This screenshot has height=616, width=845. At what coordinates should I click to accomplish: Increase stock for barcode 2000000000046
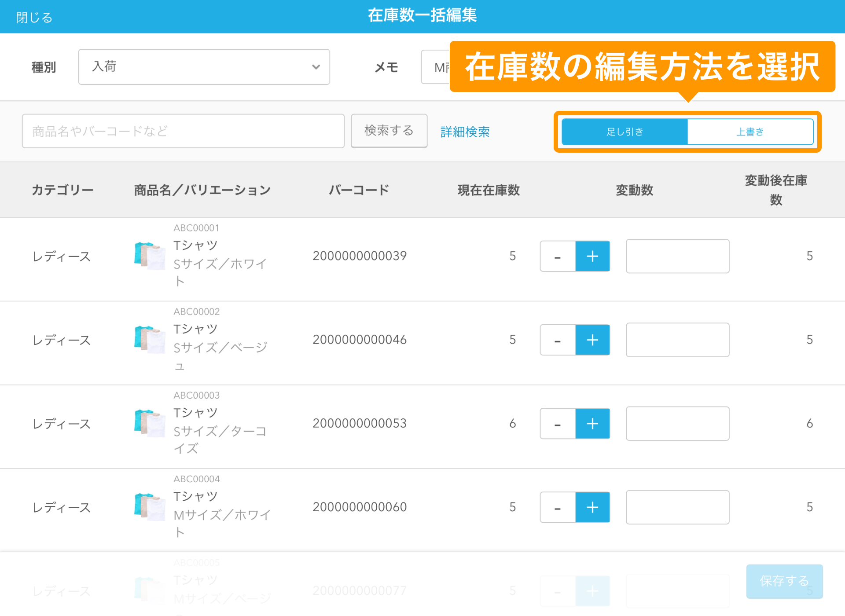[592, 340]
